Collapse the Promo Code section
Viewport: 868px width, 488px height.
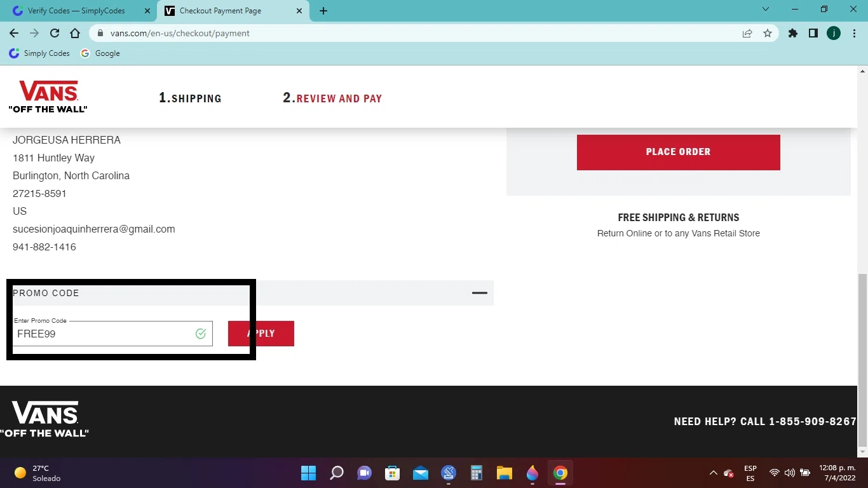point(480,293)
